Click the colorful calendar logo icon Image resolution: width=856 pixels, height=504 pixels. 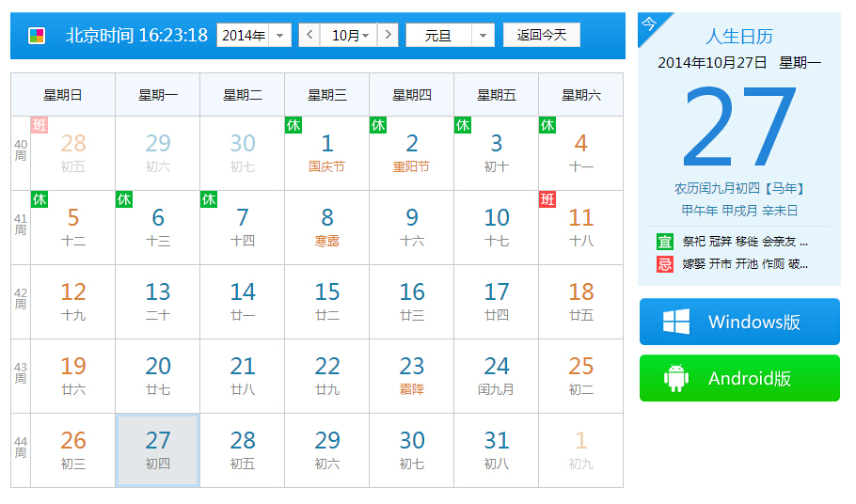[37, 36]
